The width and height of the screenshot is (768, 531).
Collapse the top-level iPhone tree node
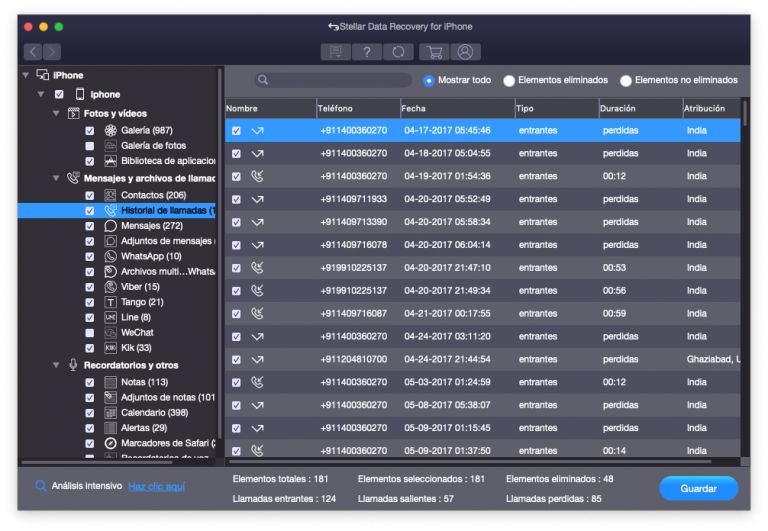tap(25, 75)
